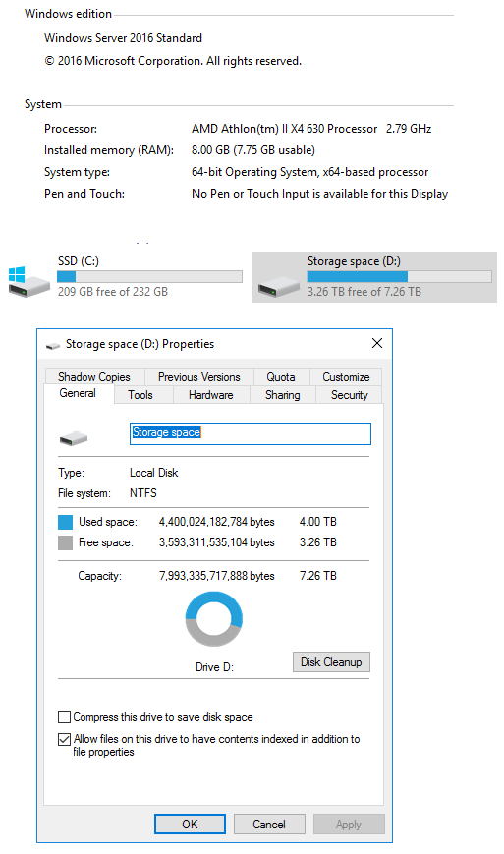Screen dimensions: 504x854
Task: Click the disk usage donut chart
Action: [x=214, y=619]
